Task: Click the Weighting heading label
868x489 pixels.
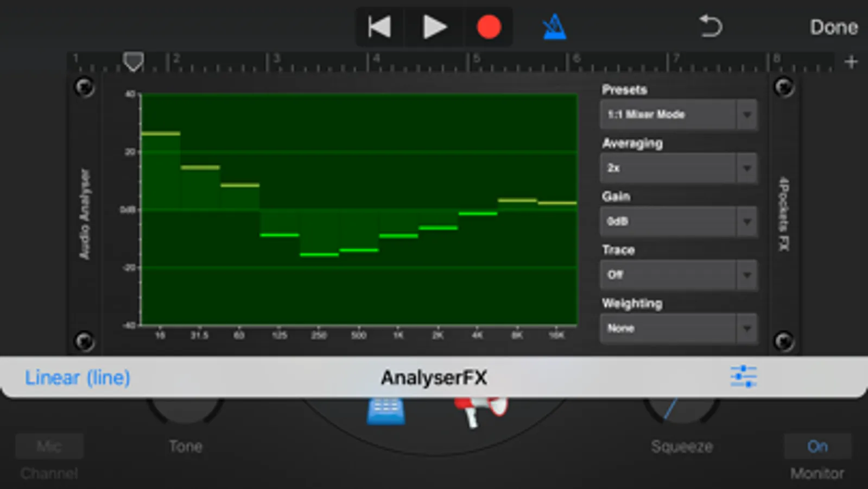Action: pos(632,304)
